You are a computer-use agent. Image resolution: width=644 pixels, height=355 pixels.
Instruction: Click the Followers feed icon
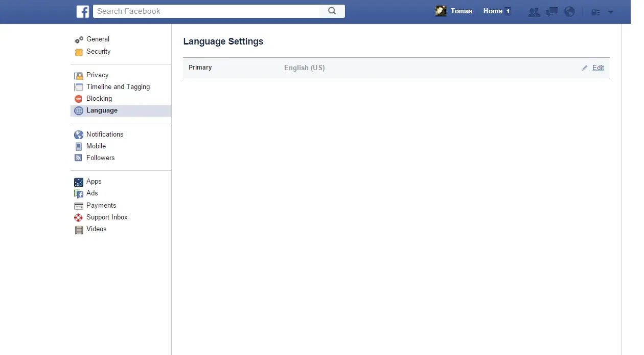[x=79, y=158]
